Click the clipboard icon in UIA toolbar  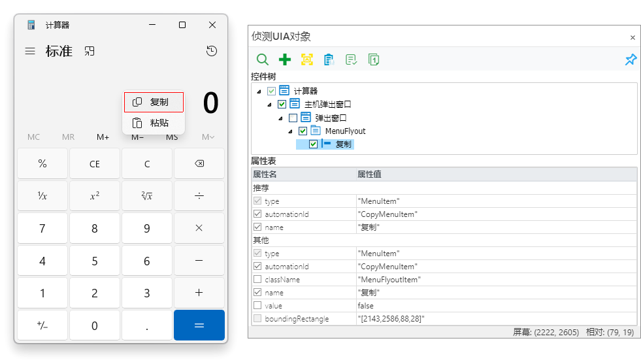point(329,59)
